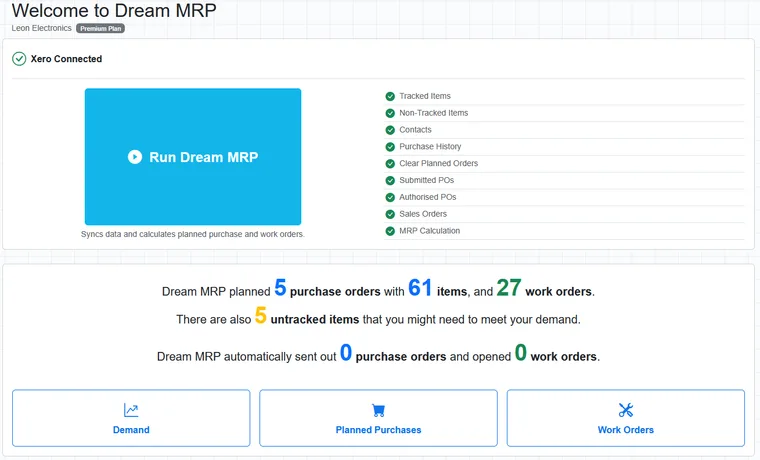Click the green 27 work orders count
The height and width of the screenshot is (460, 760).
[x=509, y=287]
